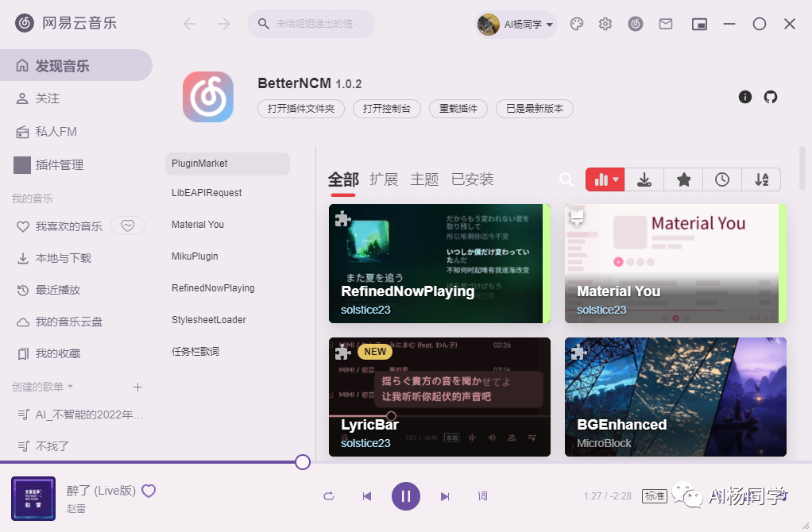Click the 重载插件 button
The width and height of the screenshot is (812, 532).
pyautogui.click(x=458, y=109)
